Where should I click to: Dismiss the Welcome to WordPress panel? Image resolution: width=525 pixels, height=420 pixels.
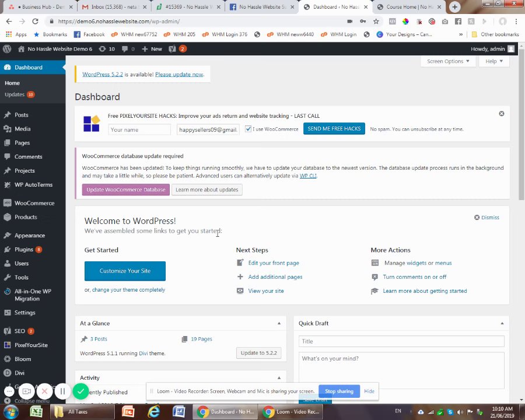pos(487,218)
